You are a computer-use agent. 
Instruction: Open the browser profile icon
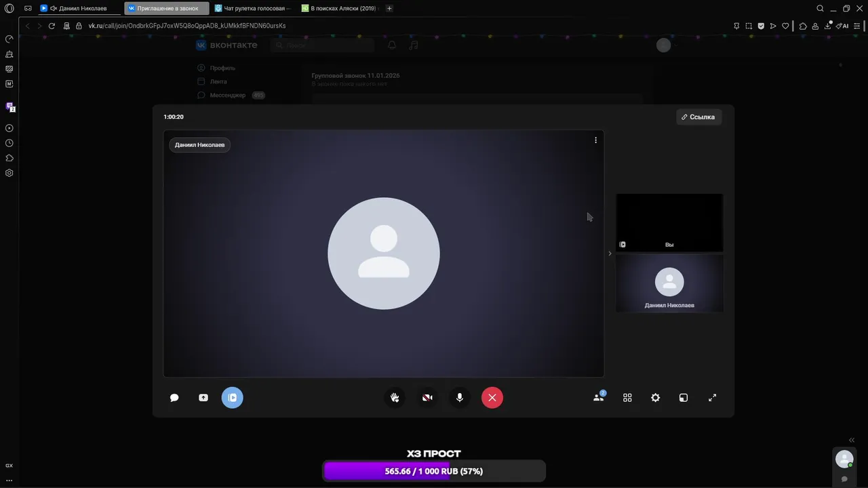(x=816, y=26)
